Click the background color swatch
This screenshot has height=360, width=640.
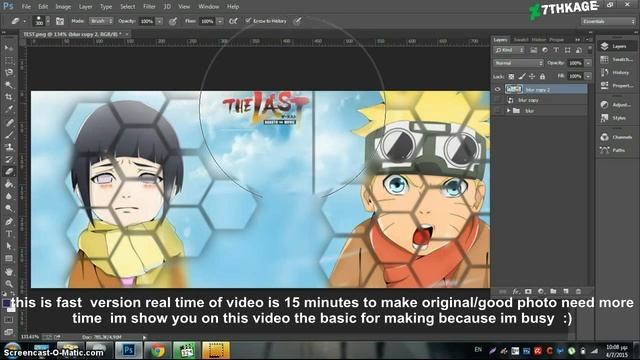tap(11, 309)
